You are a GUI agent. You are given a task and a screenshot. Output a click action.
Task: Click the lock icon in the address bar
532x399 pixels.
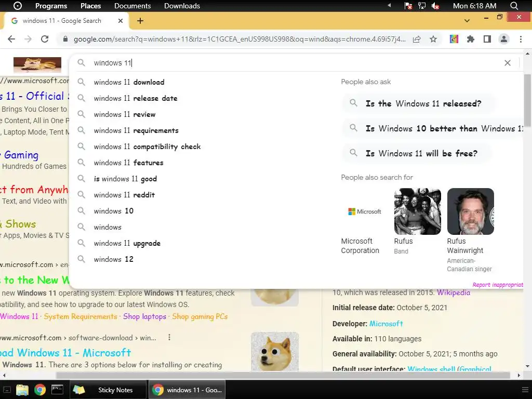[x=65, y=39]
